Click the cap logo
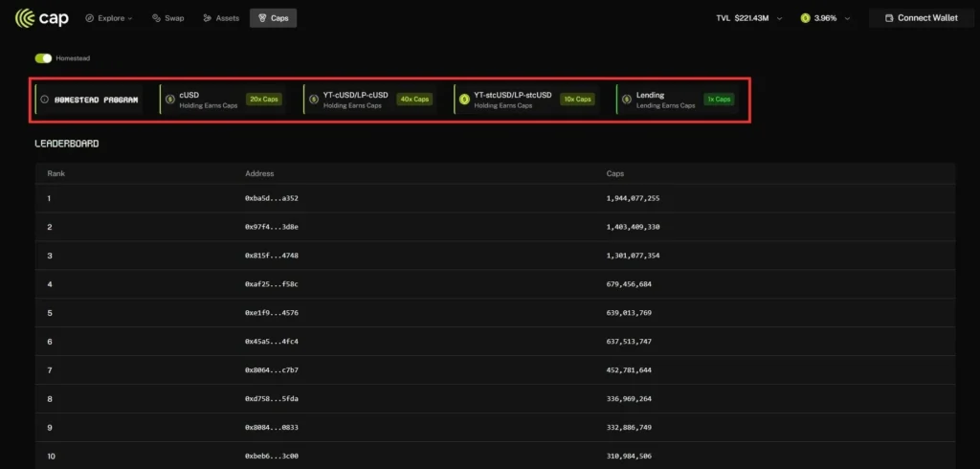 pyautogui.click(x=42, y=18)
